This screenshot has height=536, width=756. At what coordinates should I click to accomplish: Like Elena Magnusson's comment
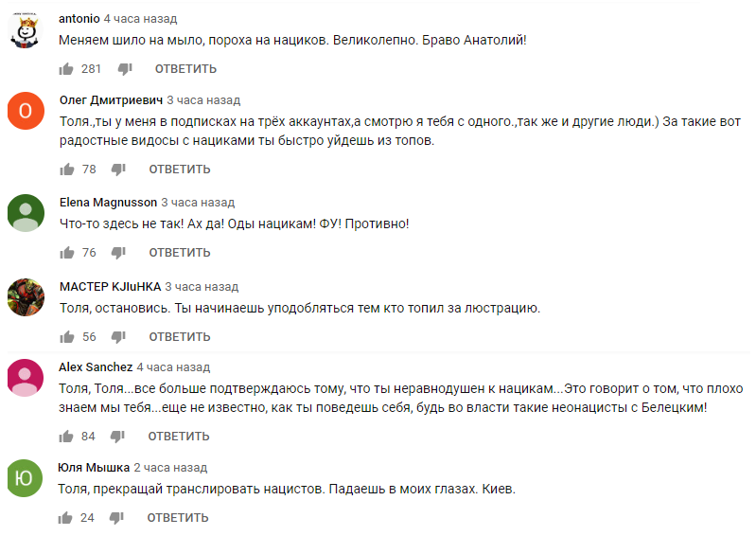(66, 253)
